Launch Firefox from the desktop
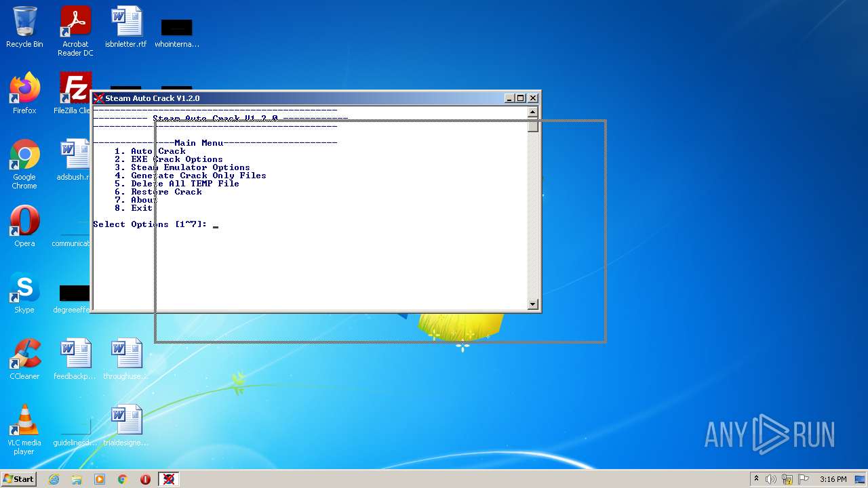Image resolution: width=868 pixels, height=488 pixels. [x=24, y=94]
